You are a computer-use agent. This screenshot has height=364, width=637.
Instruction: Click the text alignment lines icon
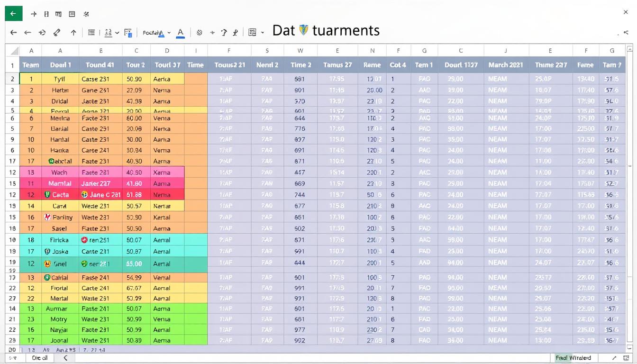91,33
